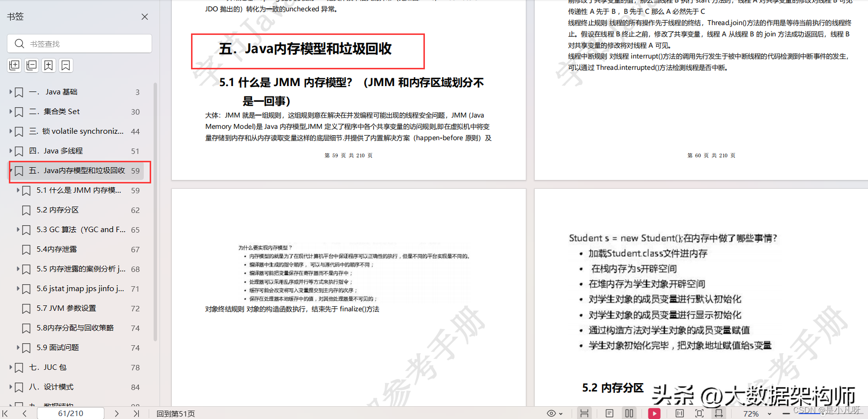This screenshot has width=868, height=419.
Task: Click the fit page icon in the status bar
Action: (680, 414)
